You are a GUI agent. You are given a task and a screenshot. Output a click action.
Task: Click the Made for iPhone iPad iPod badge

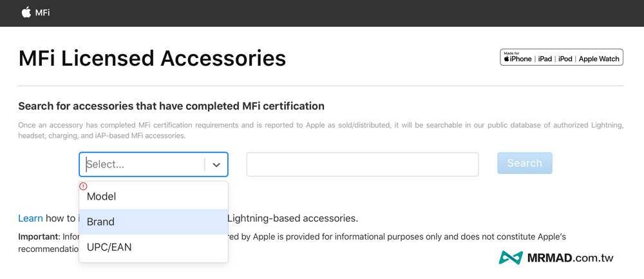coord(562,57)
